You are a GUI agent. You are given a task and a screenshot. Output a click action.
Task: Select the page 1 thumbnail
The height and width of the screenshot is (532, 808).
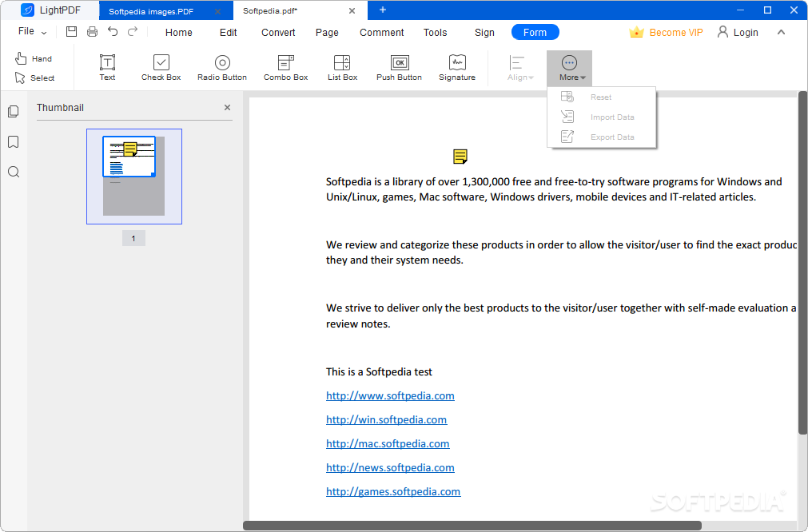tap(134, 177)
